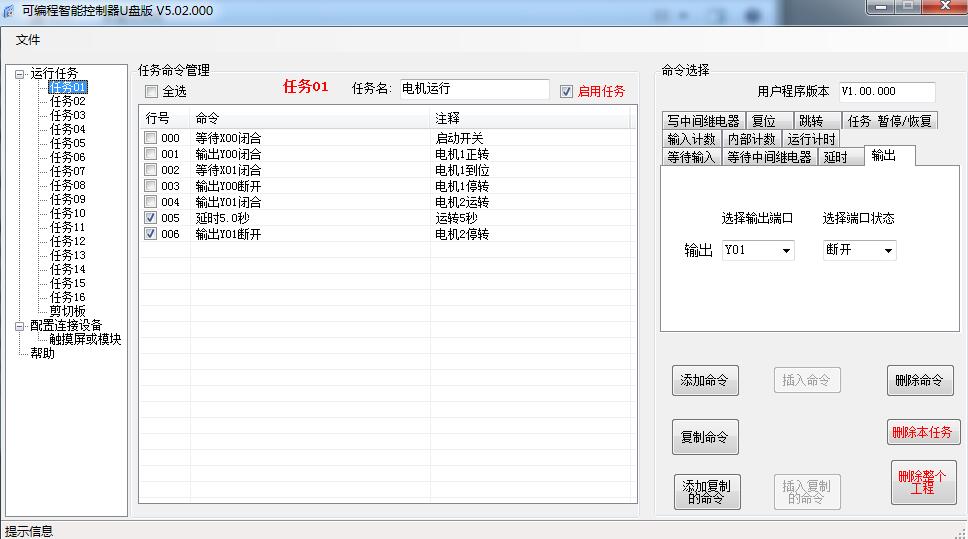Screen dimensions: 968x539
Task: Click the app icon in title bar
Action: [9, 10]
